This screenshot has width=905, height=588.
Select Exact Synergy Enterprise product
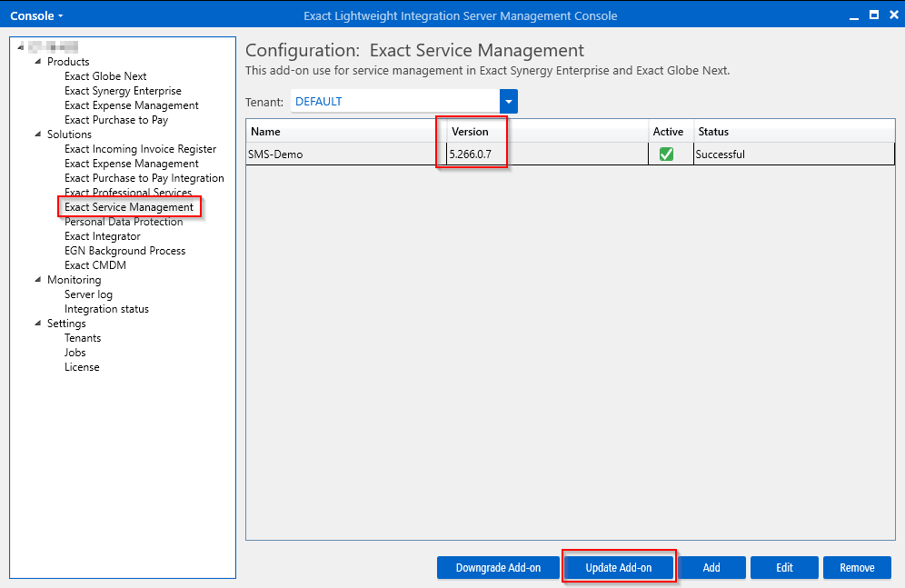(123, 91)
